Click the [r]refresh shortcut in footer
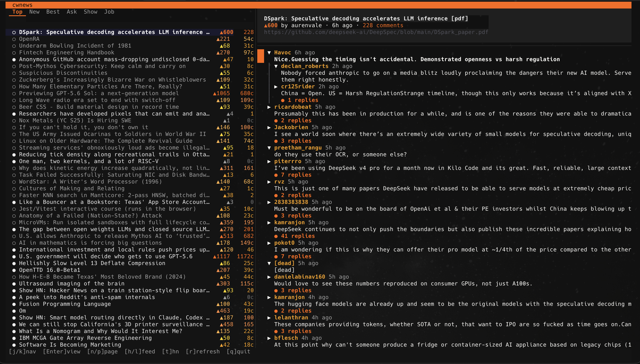 click(203, 351)
